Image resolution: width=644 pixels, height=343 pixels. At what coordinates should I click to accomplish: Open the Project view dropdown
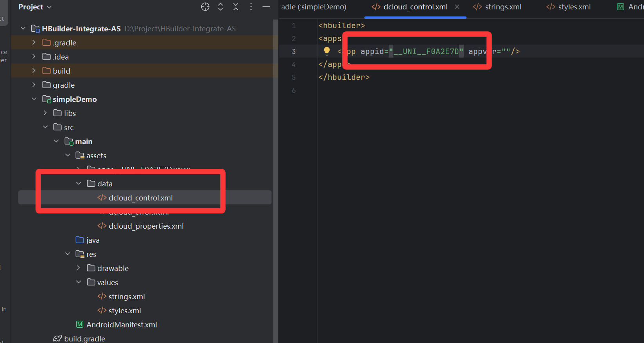click(35, 7)
